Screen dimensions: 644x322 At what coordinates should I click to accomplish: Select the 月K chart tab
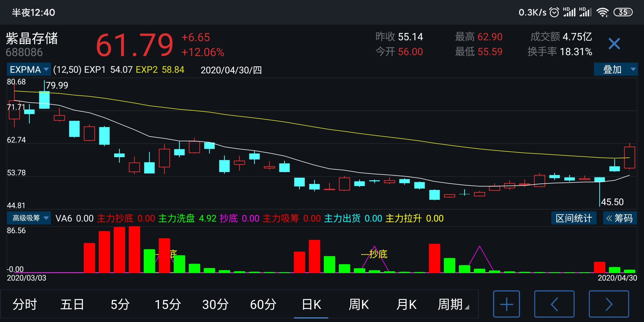coord(406,304)
